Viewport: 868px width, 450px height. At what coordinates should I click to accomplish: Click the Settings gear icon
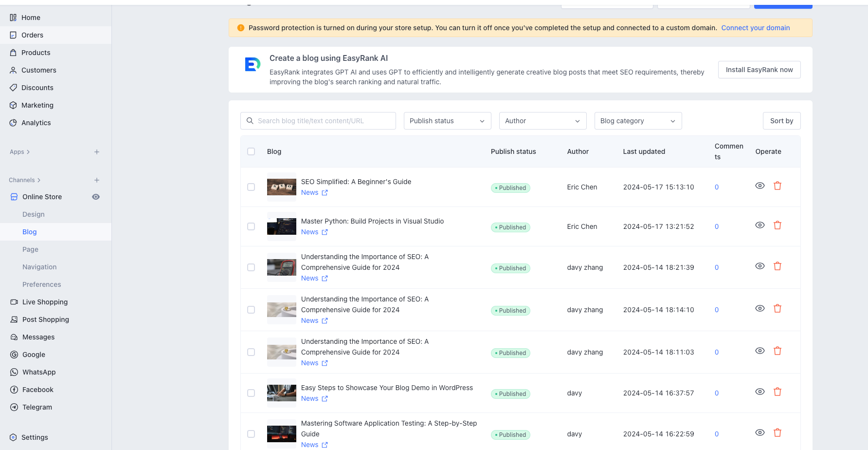(x=13, y=437)
